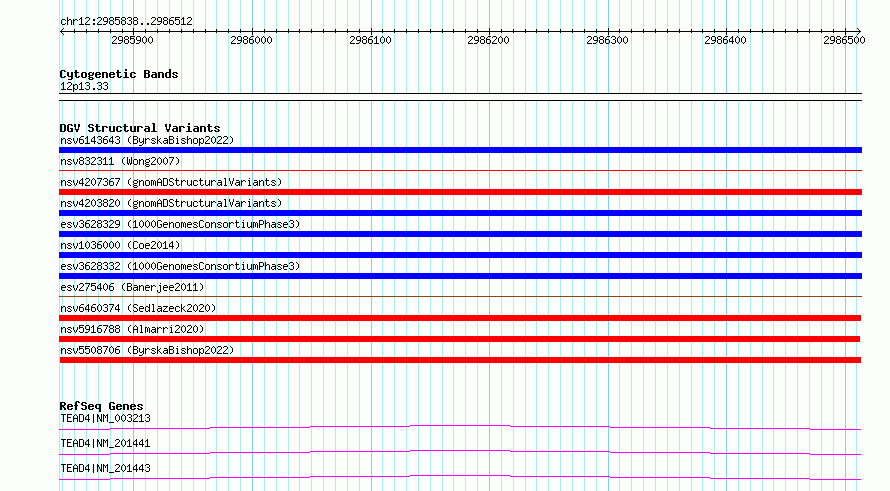This screenshot has height=491, width=890.
Task: Select the blue bar for nsv6143643
Action: click(460, 150)
